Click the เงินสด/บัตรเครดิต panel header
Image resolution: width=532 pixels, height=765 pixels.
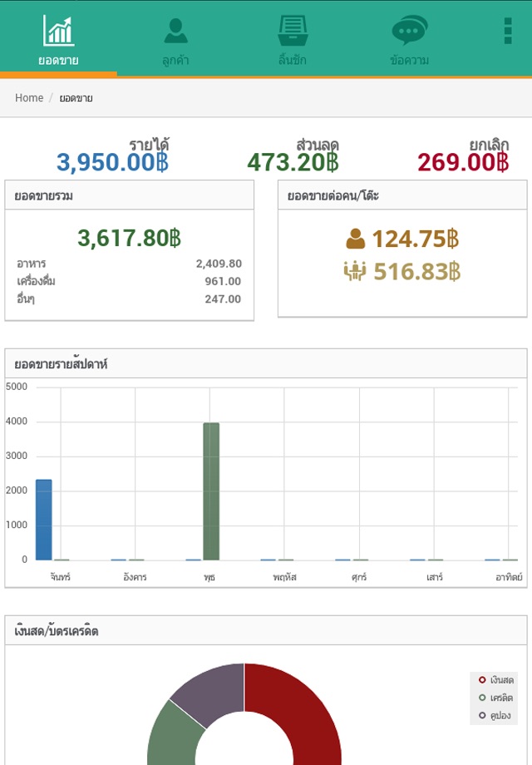[x=266, y=630]
